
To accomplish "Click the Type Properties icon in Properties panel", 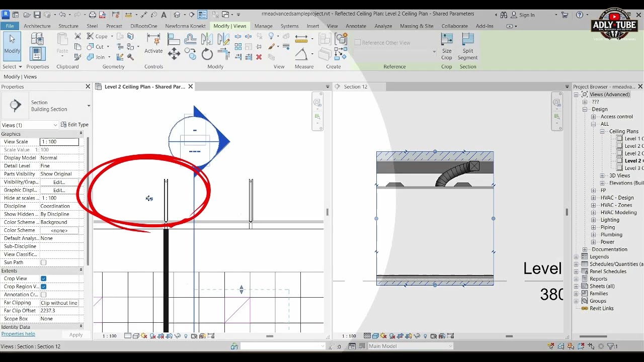I will point(37,39).
